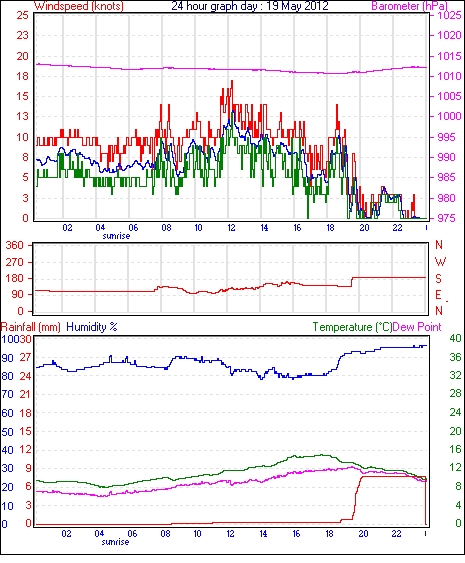Click the Barometer (hPa) axis title

tap(409, 6)
